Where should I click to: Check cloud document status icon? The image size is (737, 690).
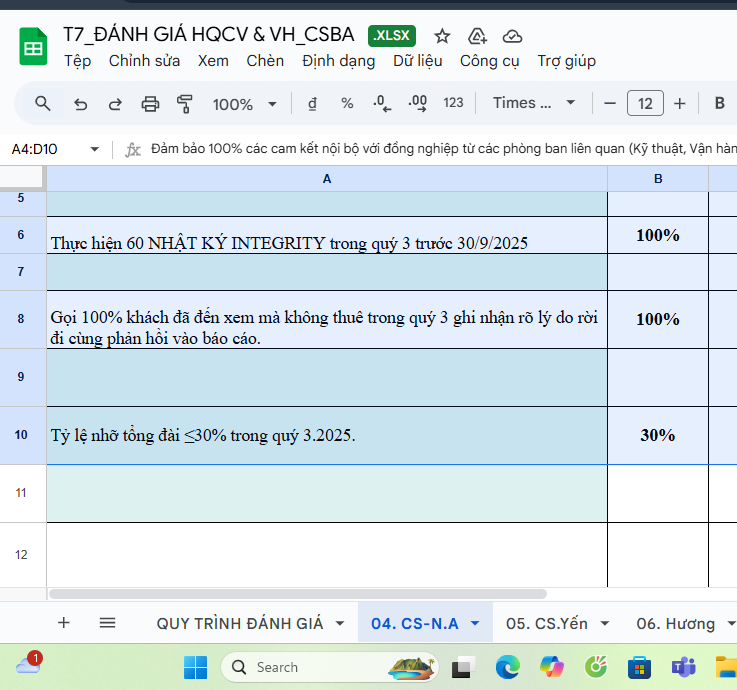click(512, 36)
